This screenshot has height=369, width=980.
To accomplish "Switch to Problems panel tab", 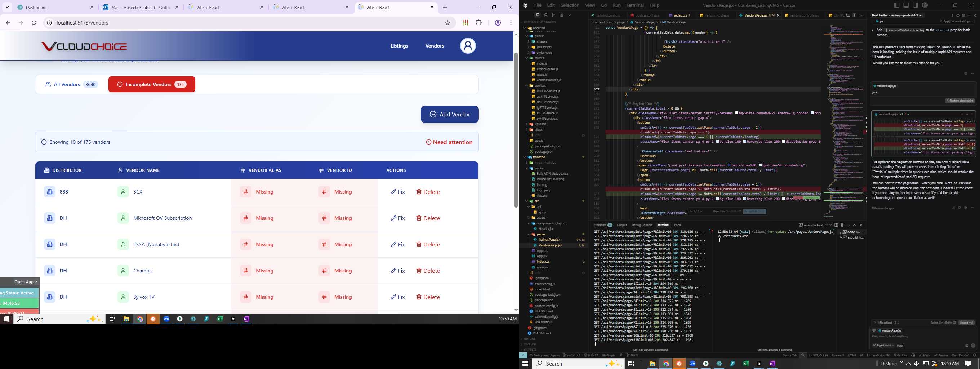I will [x=603, y=225].
